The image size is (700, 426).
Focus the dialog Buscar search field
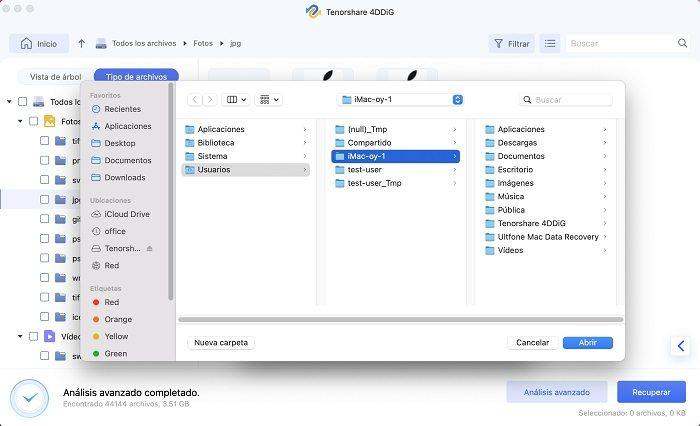[566, 100]
